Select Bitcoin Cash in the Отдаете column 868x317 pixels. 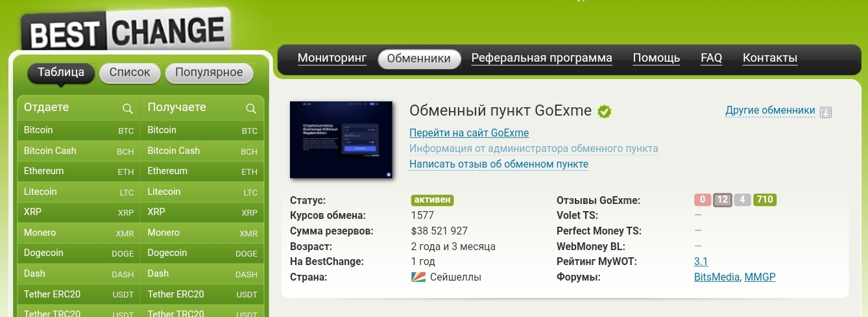(x=78, y=151)
